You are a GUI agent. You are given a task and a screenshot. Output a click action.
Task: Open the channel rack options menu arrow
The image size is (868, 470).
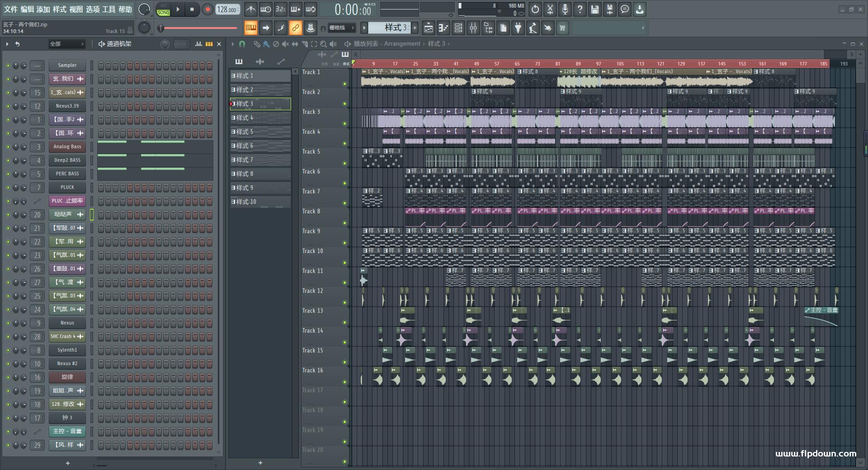coord(7,44)
